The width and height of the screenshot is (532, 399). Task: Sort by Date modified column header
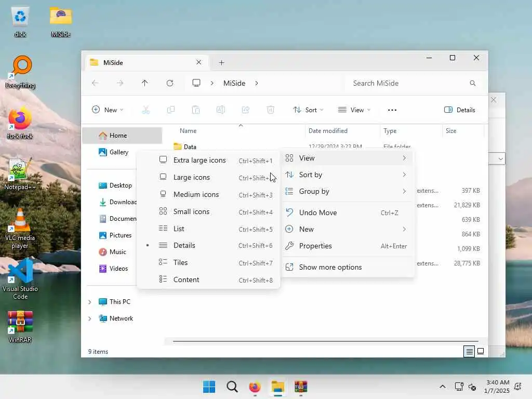[343, 131]
